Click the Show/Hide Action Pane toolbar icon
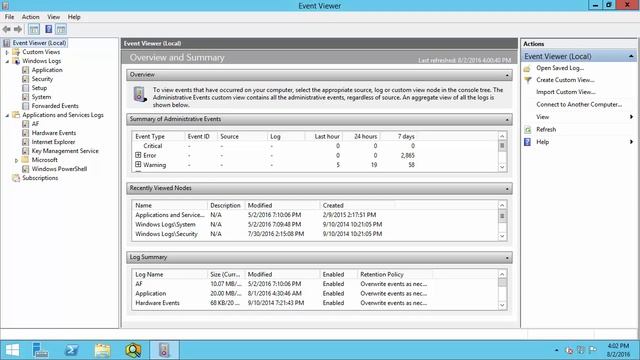 click(x=61, y=29)
